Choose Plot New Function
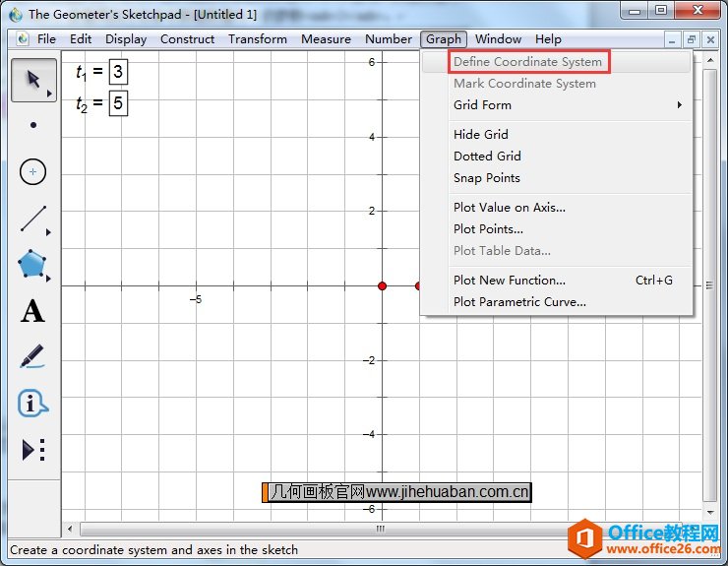The image size is (728, 566). (x=557, y=281)
